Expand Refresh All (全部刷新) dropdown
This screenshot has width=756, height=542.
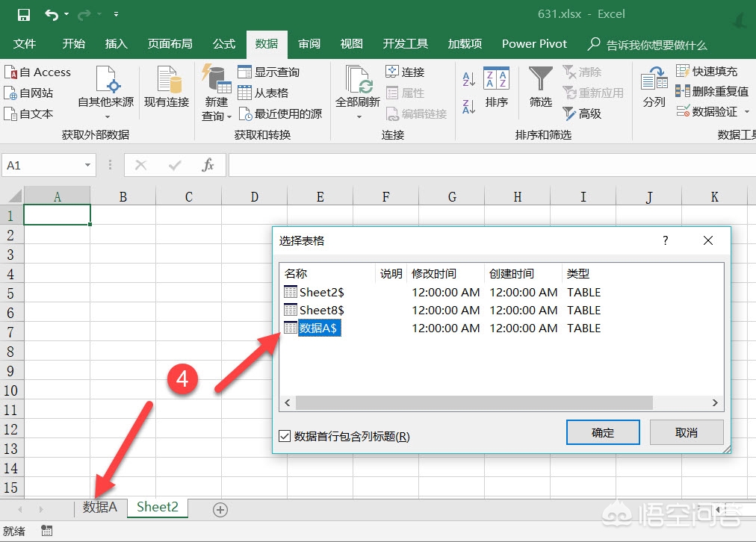coord(359,116)
